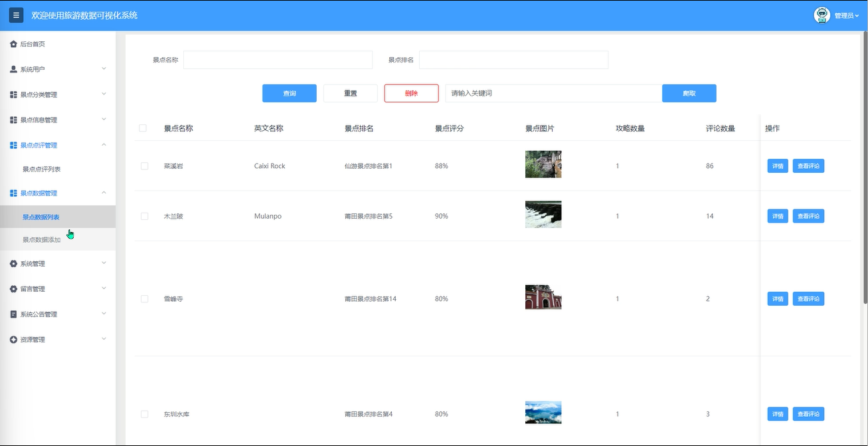Viewport: 868px width, 446px height.
Task: Collapse the 景点数据管理 submenu chevron
Action: pyautogui.click(x=104, y=192)
